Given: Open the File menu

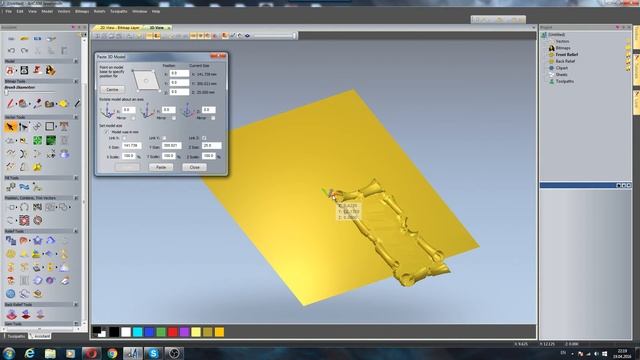Looking at the screenshot, I should [9, 11].
